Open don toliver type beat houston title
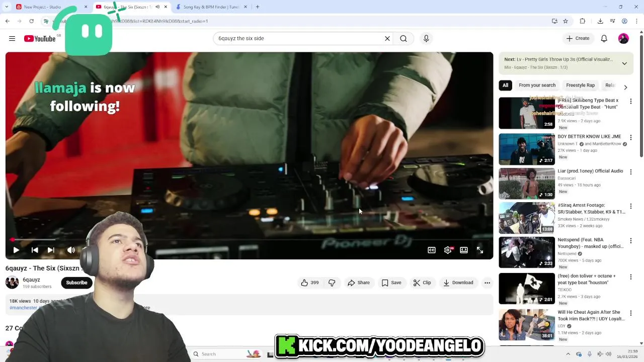The width and height of the screenshot is (644, 362). 587,279
